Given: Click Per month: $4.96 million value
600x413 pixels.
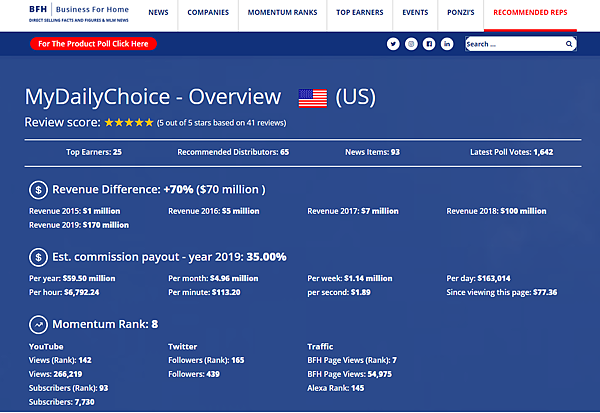Looking at the screenshot, I should pos(213,279).
